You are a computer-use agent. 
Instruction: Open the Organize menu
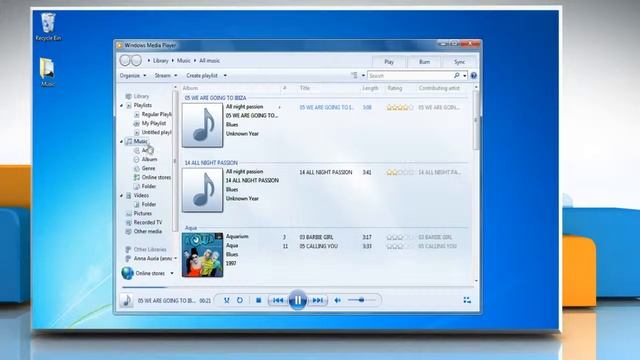[x=133, y=76]
